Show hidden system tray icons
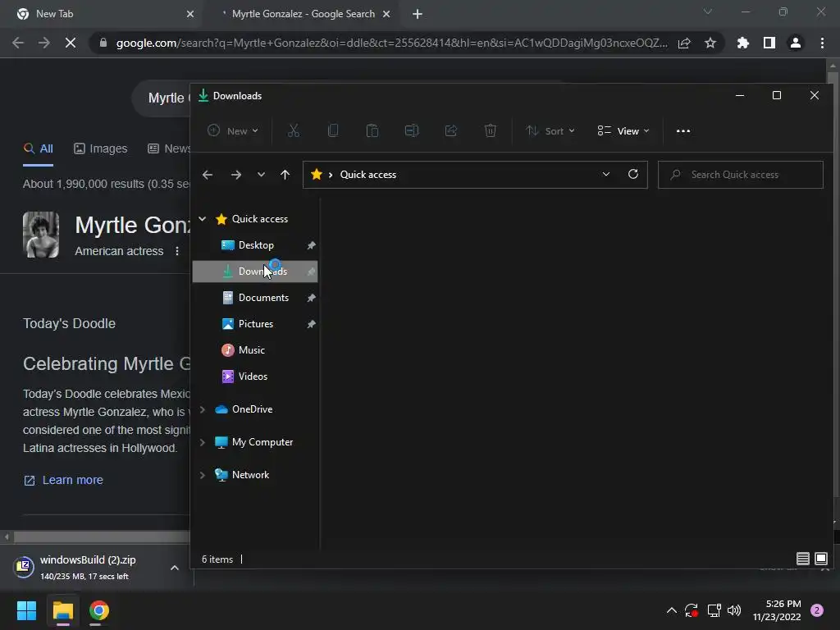The height and width of the screenshot is (630, 840). pyautogui.click(x=671, y=610)
